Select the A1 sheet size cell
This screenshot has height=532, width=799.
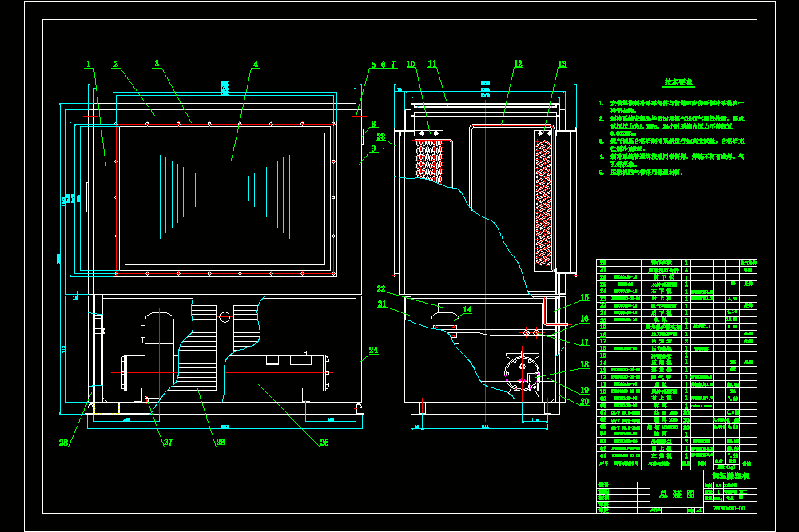[x=698, y=510]
